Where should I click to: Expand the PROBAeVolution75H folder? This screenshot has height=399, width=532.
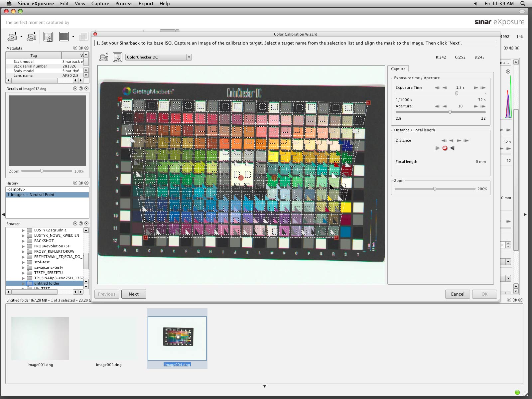pyautogui.click(x=23, y=246)
